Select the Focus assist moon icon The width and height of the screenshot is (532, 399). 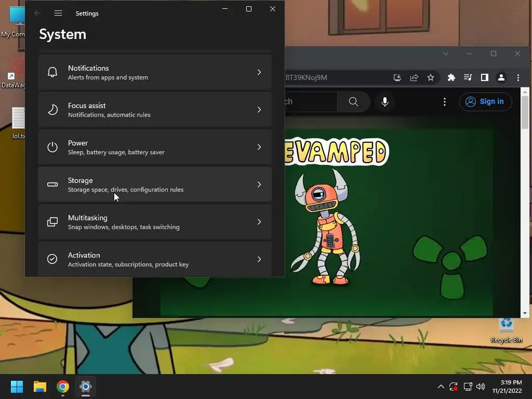[x=52, y=110]
